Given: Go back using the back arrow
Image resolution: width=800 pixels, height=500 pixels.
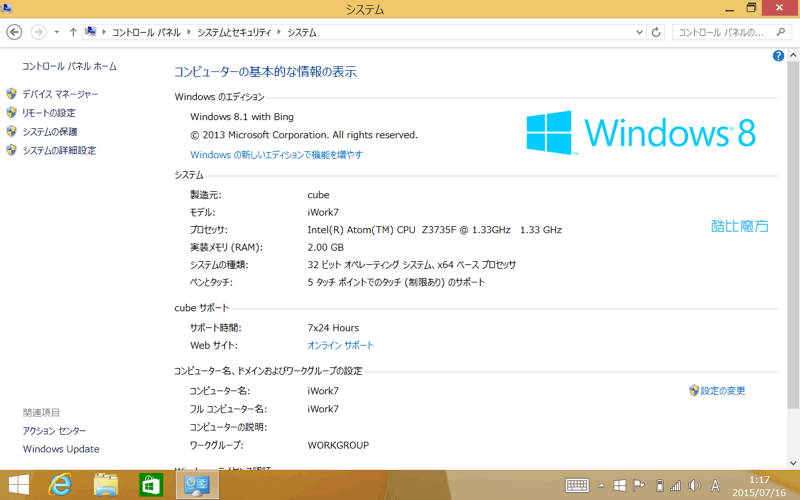Looking at the screenshot, I should coord(14,32).
